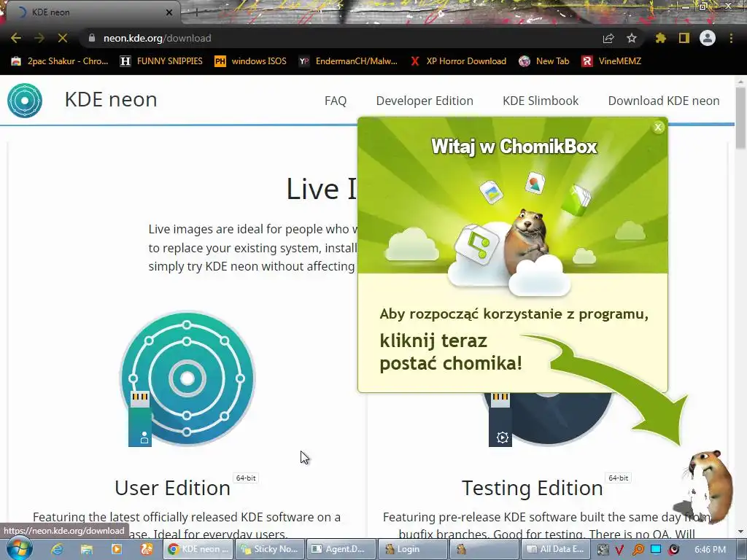Open the Windows Start orb
This screenshot has height=560, width=747.
[19, 548]
